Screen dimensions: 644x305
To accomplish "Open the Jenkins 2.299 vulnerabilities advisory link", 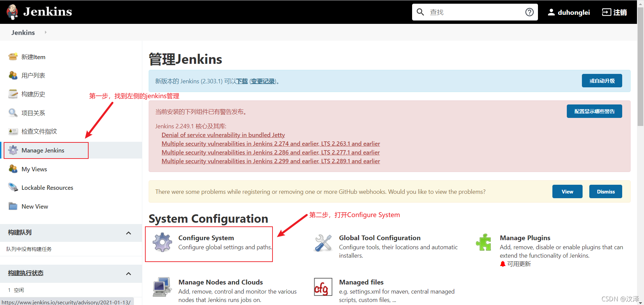I will [x=271, y=161].
